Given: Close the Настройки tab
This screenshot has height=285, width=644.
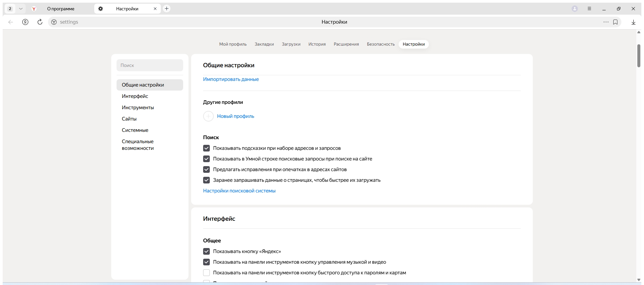Looking at the screenshot, I should tap(155, 9).
